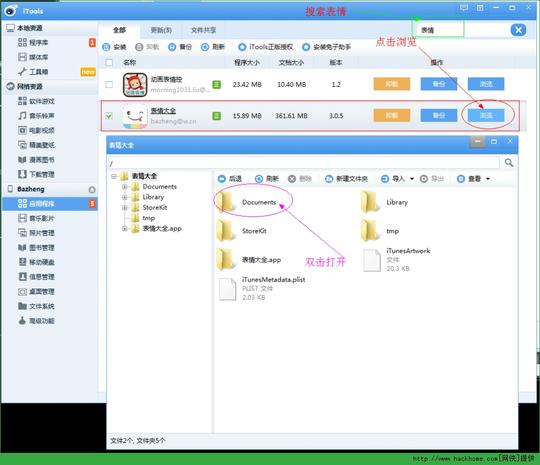This screenshot has width=540, height=465.
Task: Click the new folder toolbar icon
Action: click(x=329, y=179)
